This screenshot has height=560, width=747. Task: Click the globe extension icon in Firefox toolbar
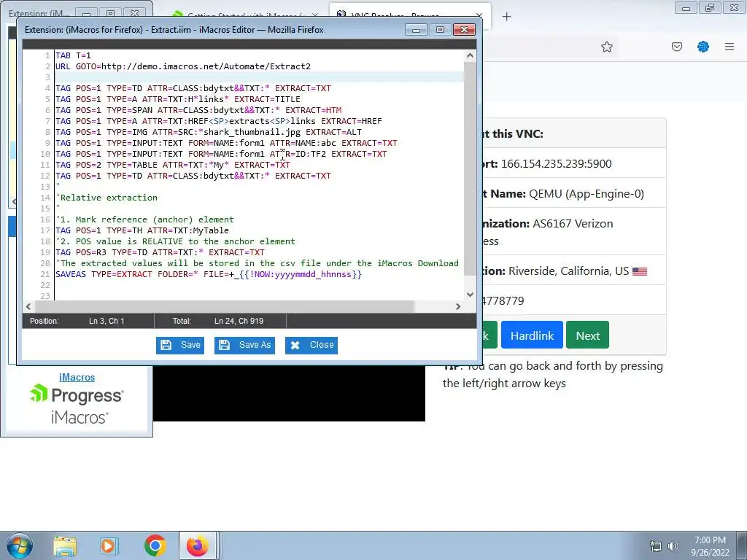point(703,47)
